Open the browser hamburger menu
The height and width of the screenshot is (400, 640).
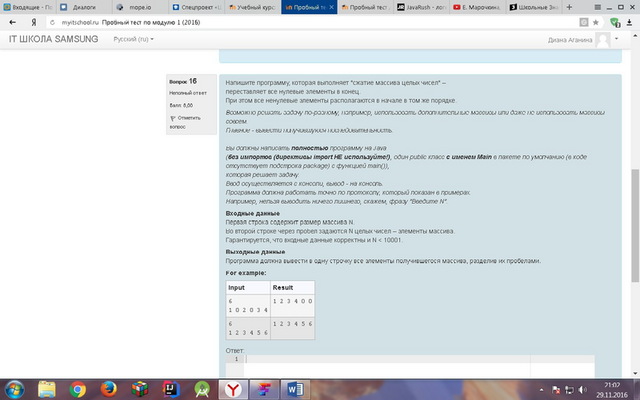coord(598,7)
